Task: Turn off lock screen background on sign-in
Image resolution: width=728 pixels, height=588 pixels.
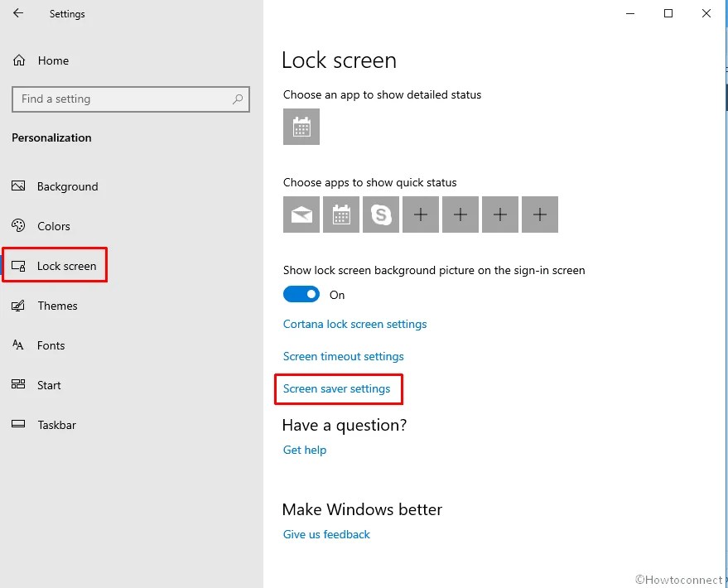Action: 301,294
